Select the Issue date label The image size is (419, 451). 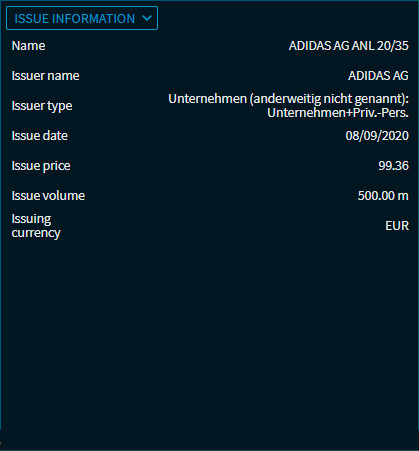pyautogui.click(x=39, y=136)
